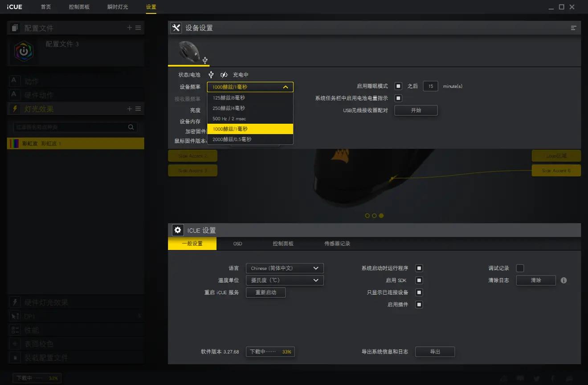Enable the 调试记录 checkbox
Image resolution: width=588 pixels, height=385 pixels.
point(520,268)
